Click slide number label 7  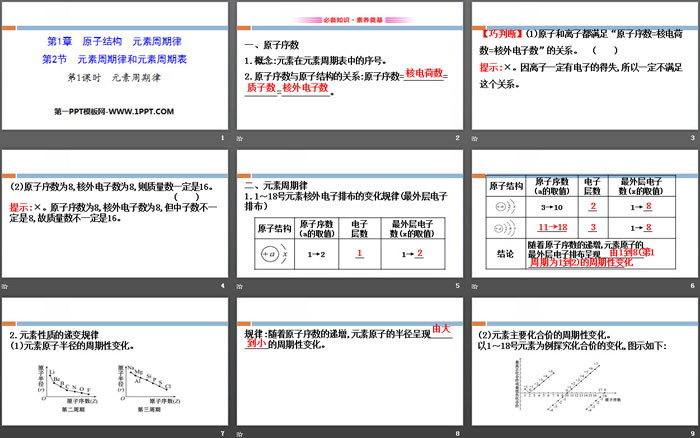tap(222, 433)
